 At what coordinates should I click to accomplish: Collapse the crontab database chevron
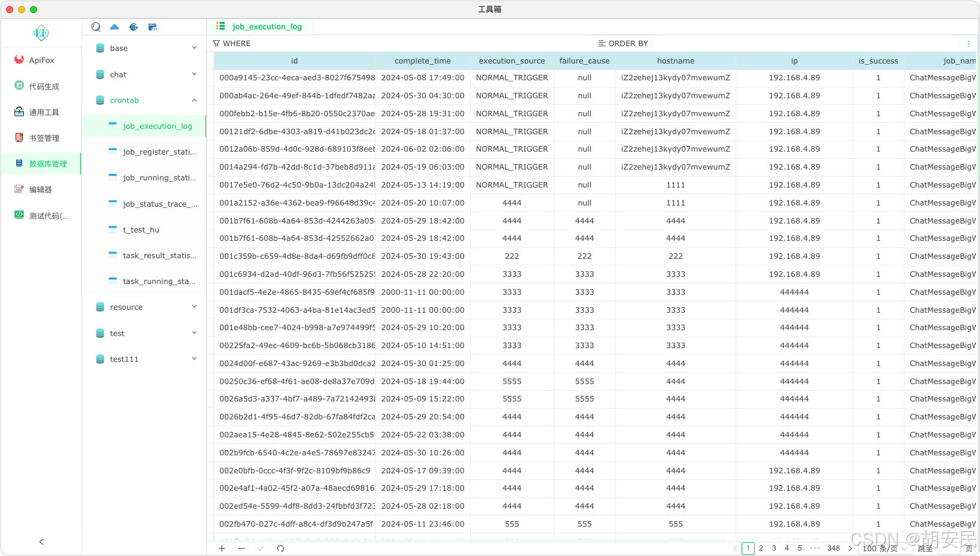pyautogui.click(x=194, y=100)
